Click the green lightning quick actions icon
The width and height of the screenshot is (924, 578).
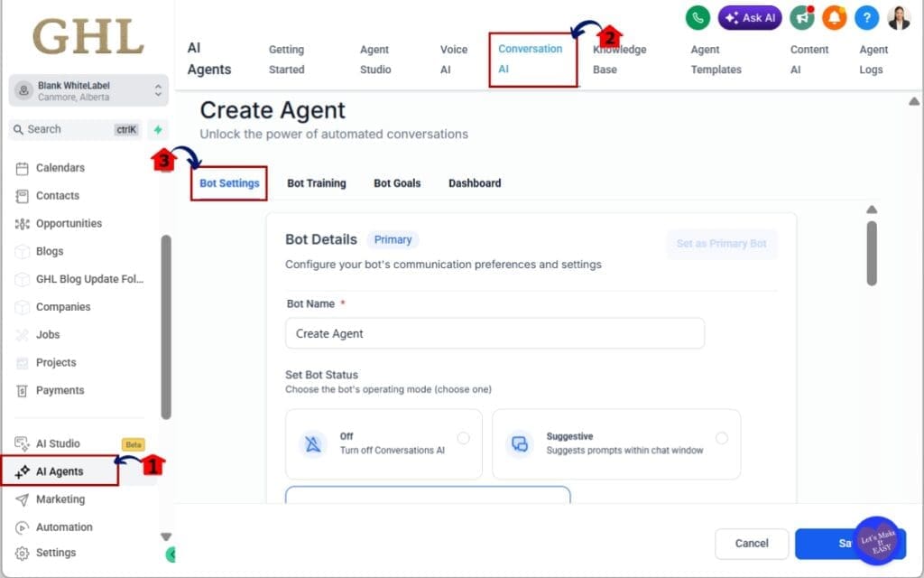pyautogui.click(x=158, y=129)
